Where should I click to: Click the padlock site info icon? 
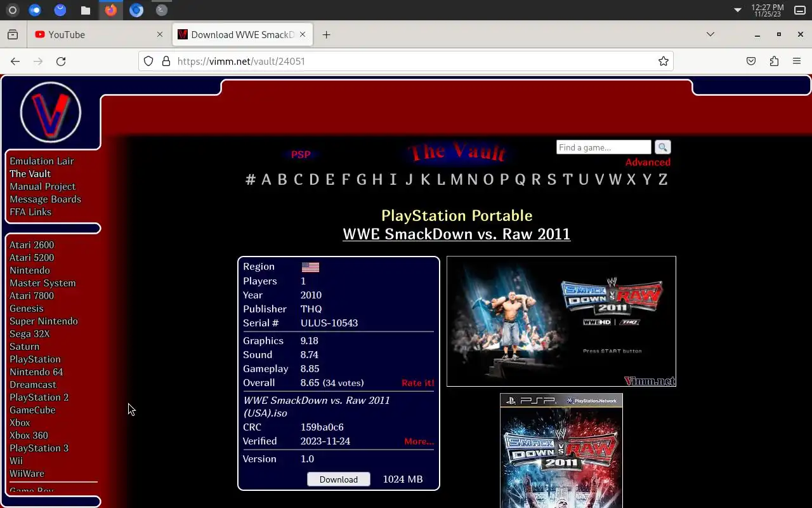point(166,62)
